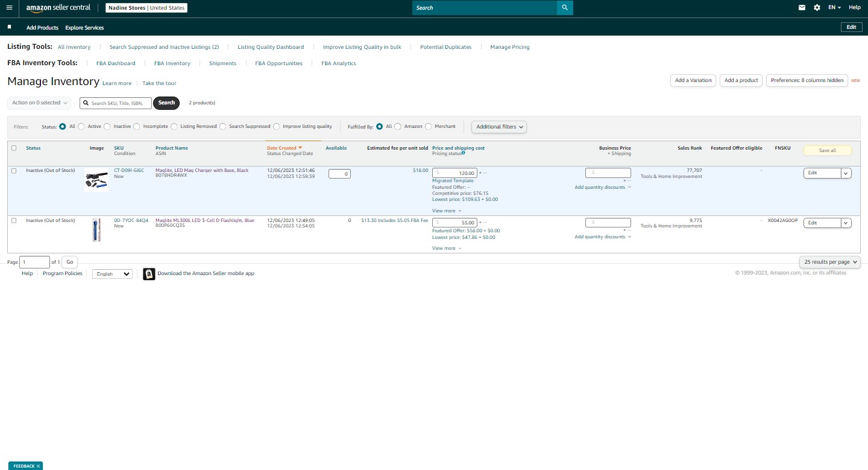Open the Maglite Mag Charger product thumbnail

point(96,179)
